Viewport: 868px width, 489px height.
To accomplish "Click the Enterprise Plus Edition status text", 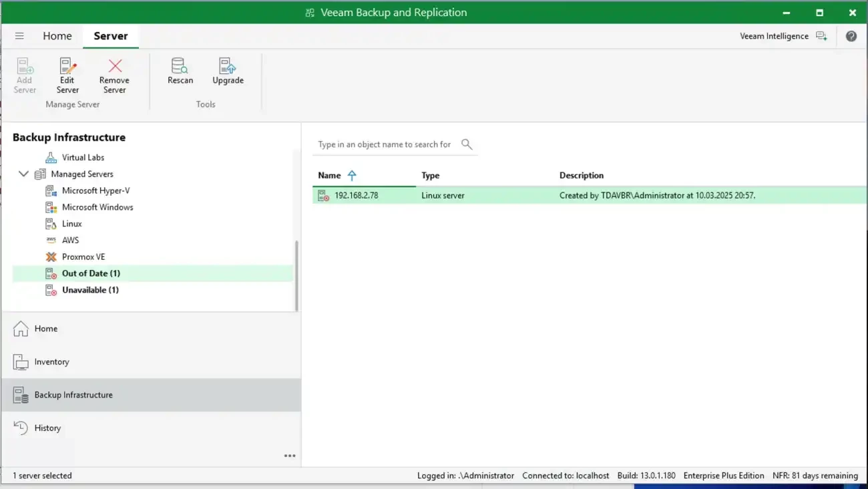I will (724, 476).
